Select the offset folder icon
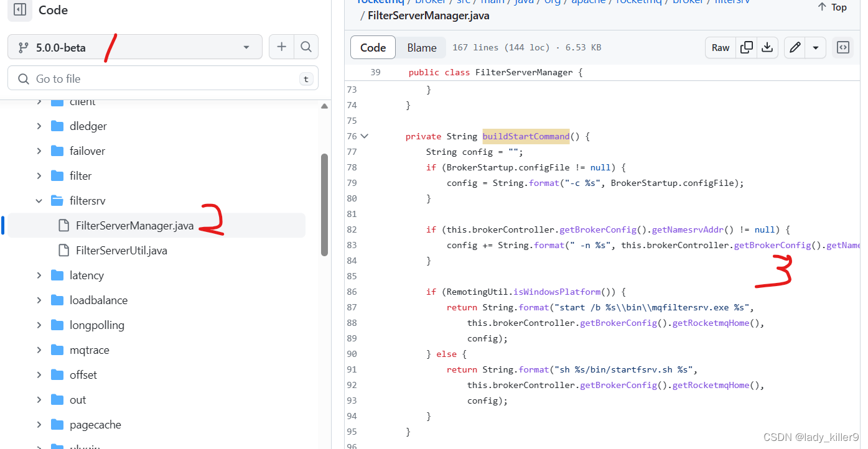Image resolution: width=868 pixels, height=449 pixels. coord(57,375)
